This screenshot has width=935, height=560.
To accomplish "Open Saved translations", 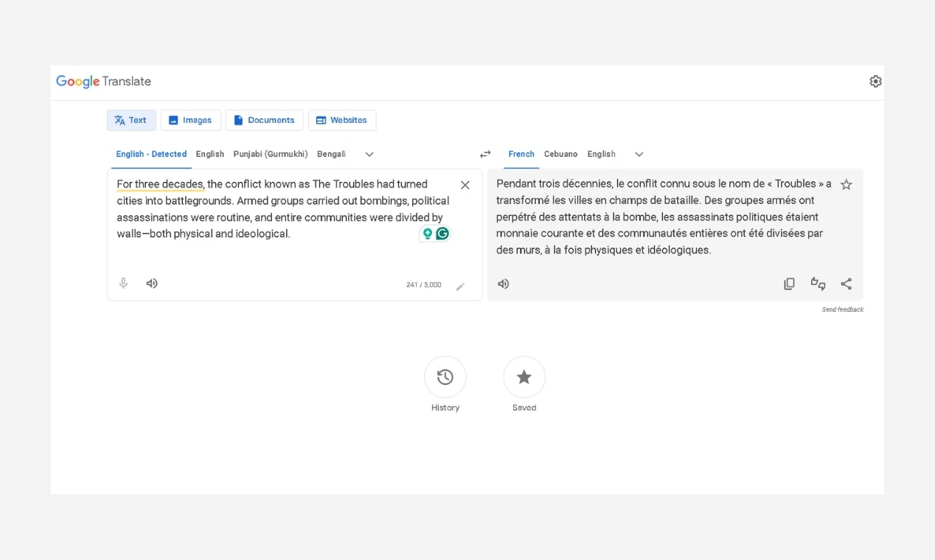I will click(x=524, y=385).
